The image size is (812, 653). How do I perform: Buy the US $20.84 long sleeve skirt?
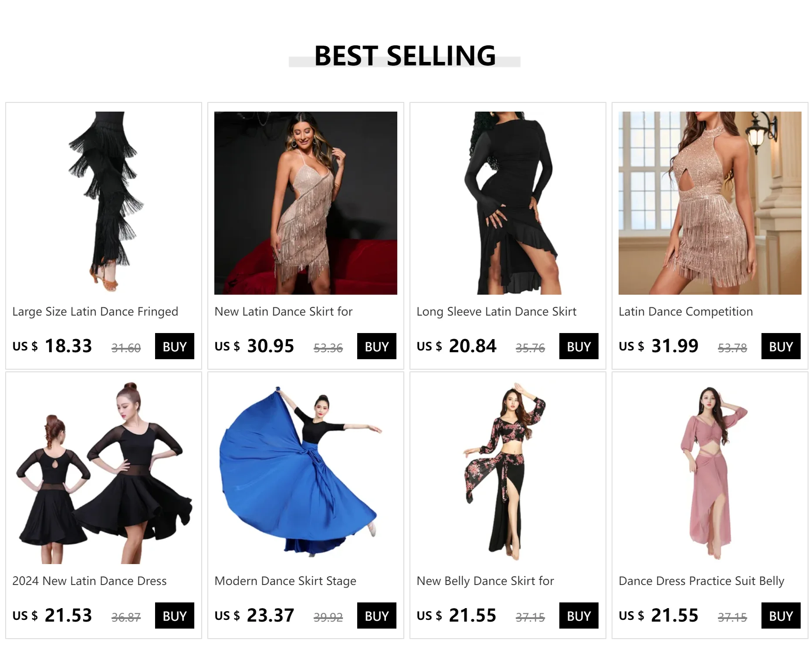579,346
